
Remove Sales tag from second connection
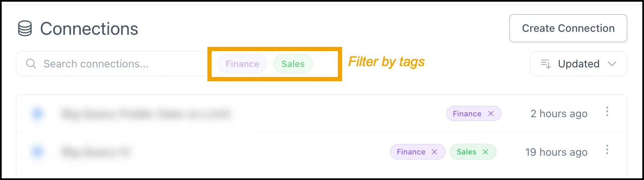[x=486, y=152]
